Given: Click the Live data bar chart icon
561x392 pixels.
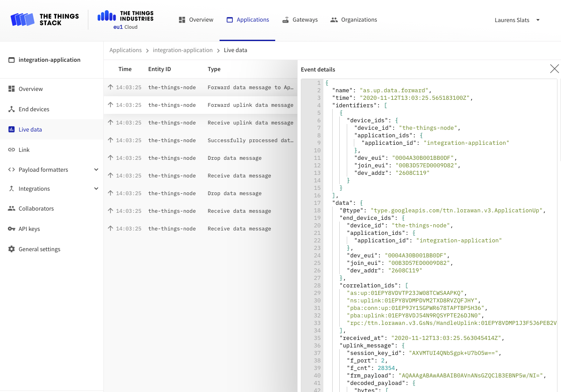Looking at the screenshot, I should [11, 129].
